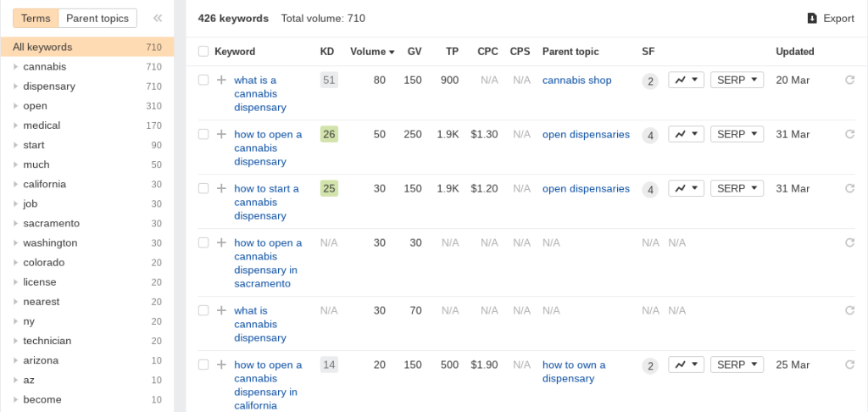Click the Export download icon
This screenshot has width=868, height=412.
click(x=812, y=19)
